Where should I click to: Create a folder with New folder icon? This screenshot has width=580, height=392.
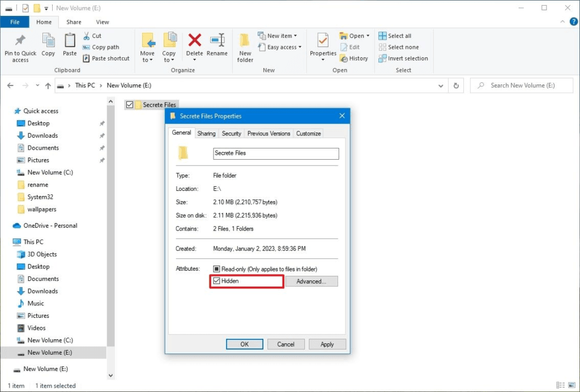[245, 41]
